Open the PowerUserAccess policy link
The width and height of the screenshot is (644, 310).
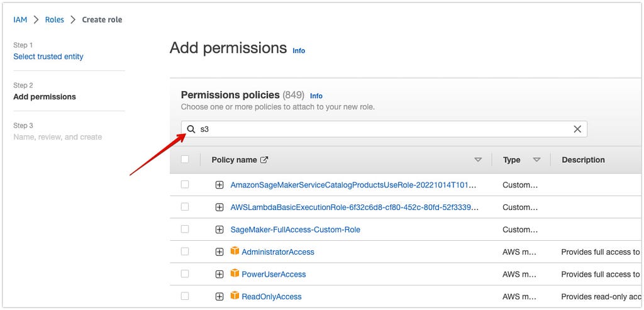[x=274, y=274]
